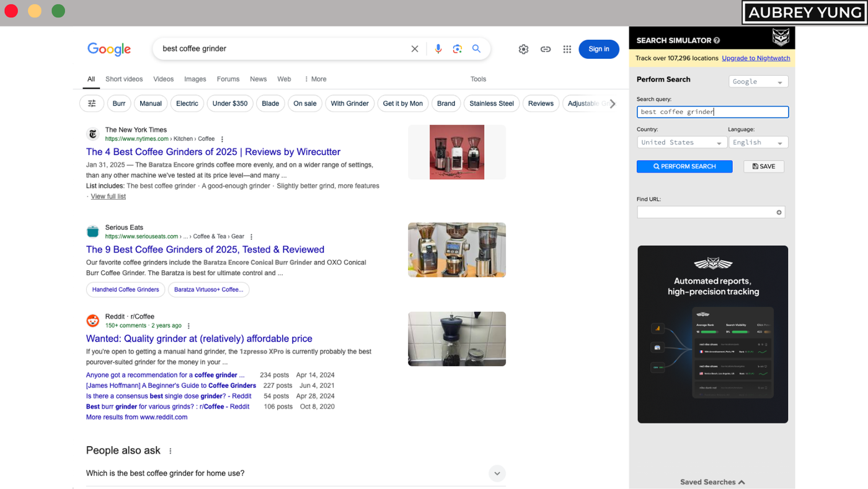The height and width of the screenshot is (489, 868).
Task: Collapse the Saved Searches section
Action: click(x=742, y=482)
